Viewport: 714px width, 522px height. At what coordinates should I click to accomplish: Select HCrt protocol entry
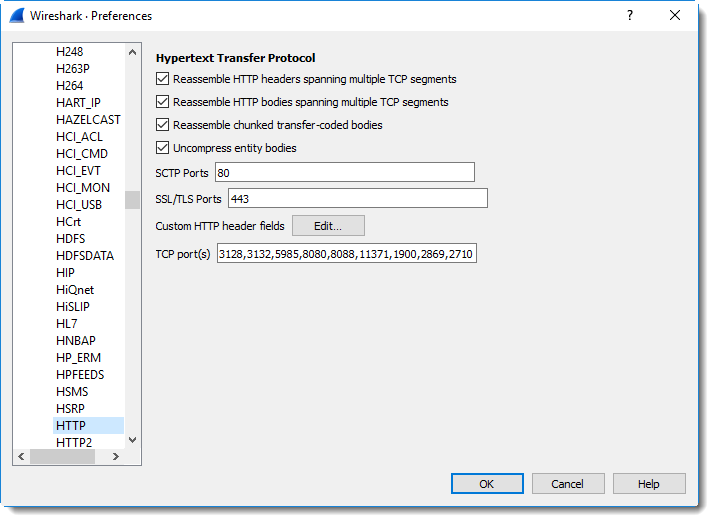(68, 222)
